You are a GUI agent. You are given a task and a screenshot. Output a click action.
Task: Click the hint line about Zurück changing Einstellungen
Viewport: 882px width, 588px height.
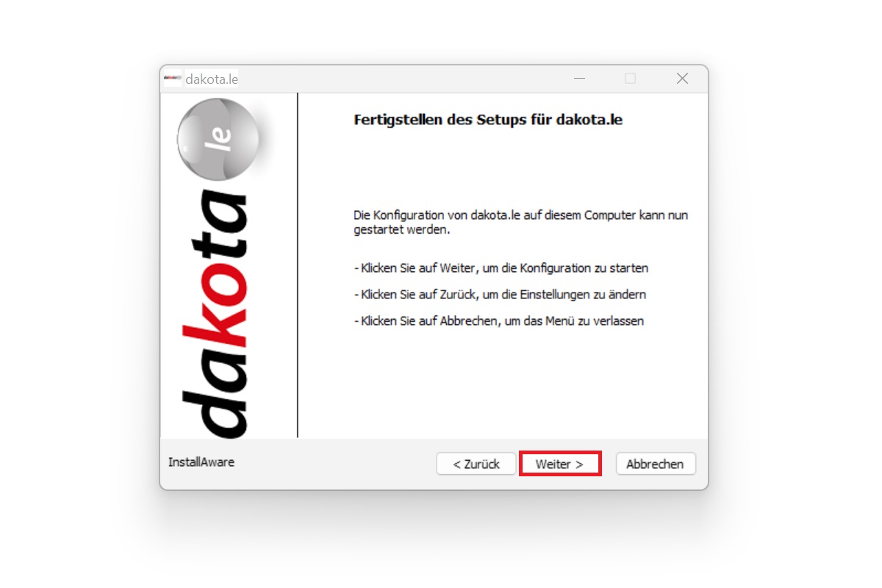tap(500, 295)
